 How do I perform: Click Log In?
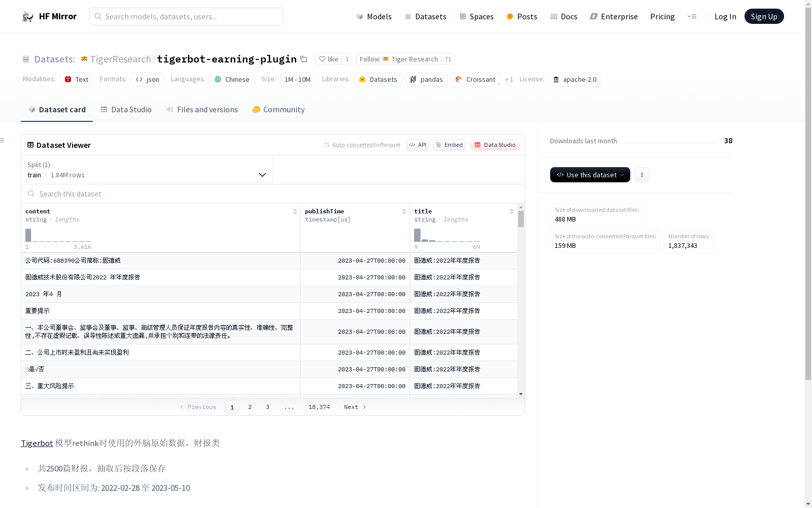pos(725,16)
